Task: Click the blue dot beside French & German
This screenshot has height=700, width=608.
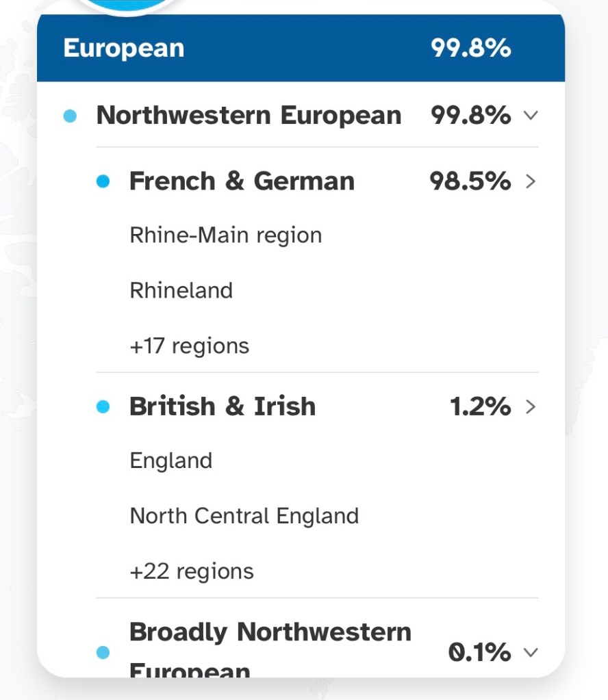Action: pyautogui.click(x=103, y=182)
